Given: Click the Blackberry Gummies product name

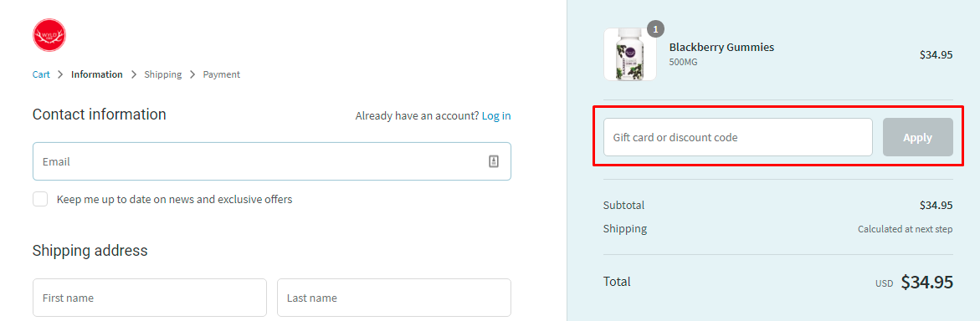Looking at the screenshot, I should [x=721, y=47].
